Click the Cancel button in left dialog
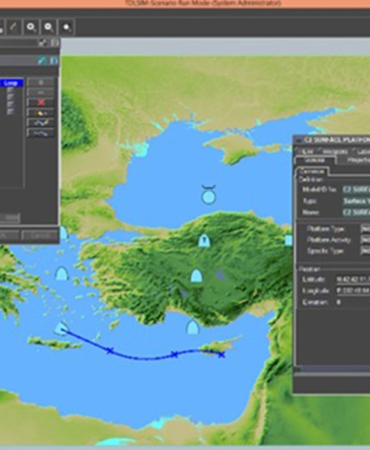The image size is (370, 450). pyautogui.click(x=40, y=235)
